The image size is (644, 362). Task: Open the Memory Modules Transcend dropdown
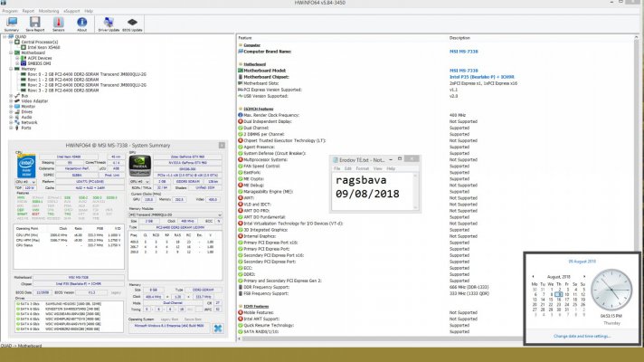pyautogui.click(x=175, y=214)
